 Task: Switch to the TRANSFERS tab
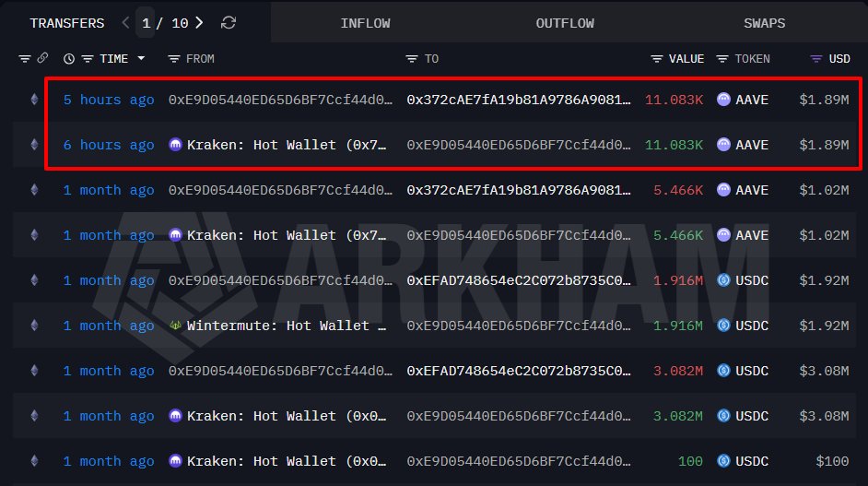point(67,23)
